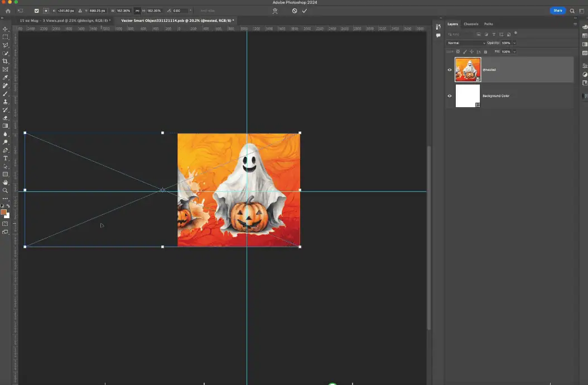The width and height of the screenshot is (588, 385).
Task: Open the Normal blend mode dropdown
Action: coord(466,43)
